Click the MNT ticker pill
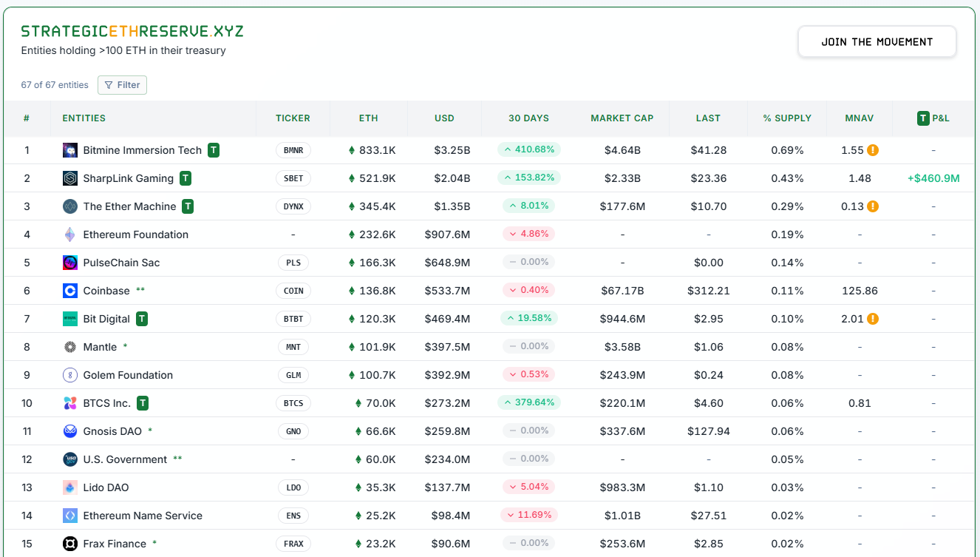Viewport: 980px width, 557px height. (293, 347)
